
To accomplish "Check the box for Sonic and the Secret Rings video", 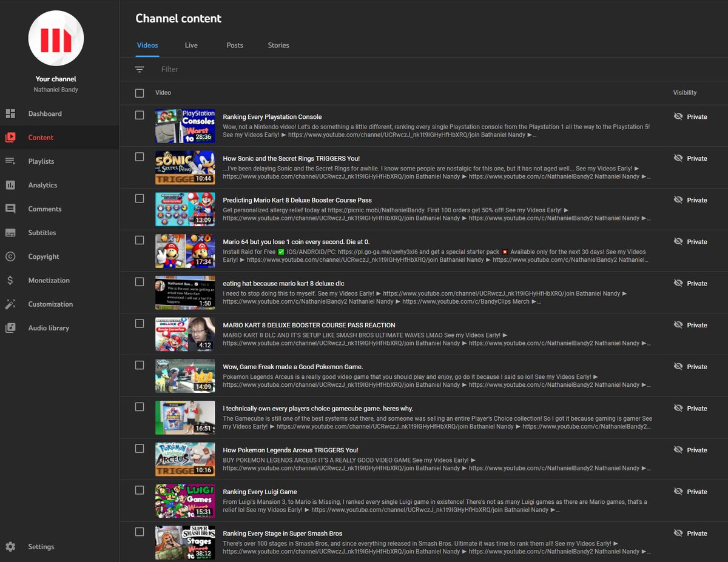I will [140, 157].
